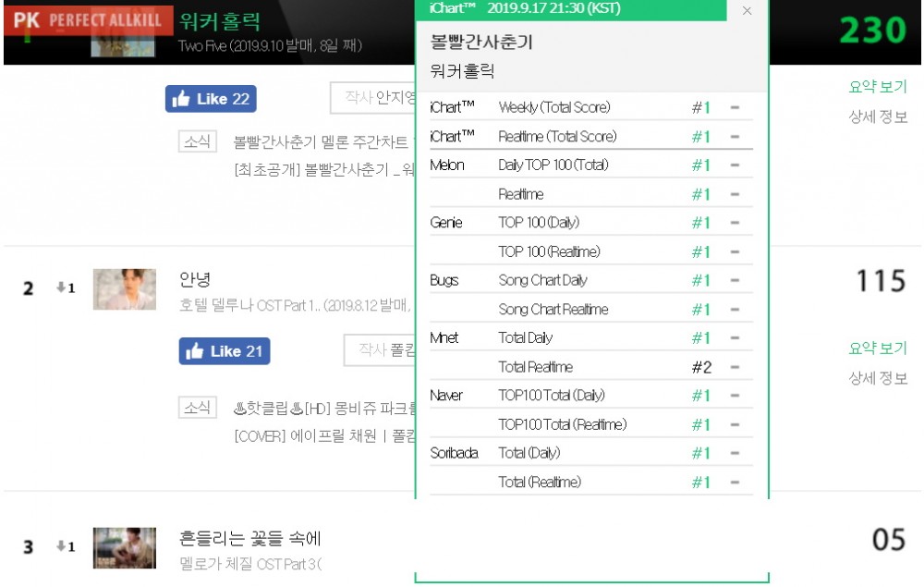Click 요약 보기 for the first song

tap(878, 87)
